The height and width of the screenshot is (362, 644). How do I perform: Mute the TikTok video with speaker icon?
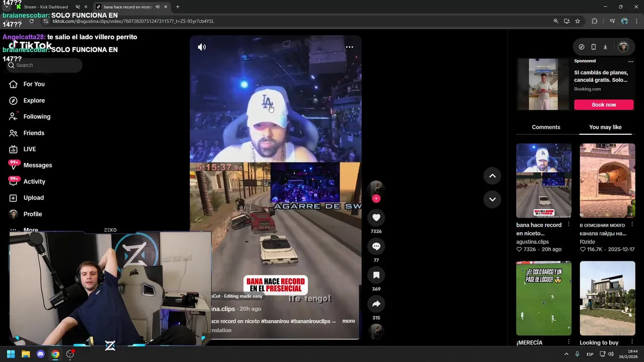[202, 47]
